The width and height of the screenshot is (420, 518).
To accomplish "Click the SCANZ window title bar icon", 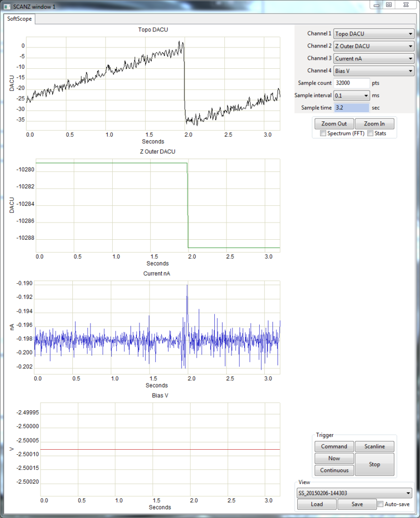I will pyautogui.click(x=7, y=6).
